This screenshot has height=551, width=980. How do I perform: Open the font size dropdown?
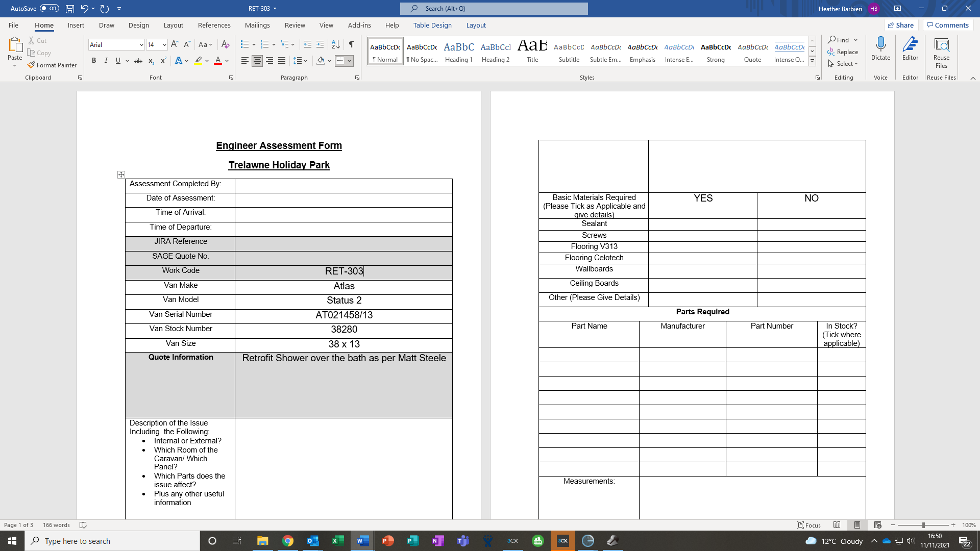tap(164, 45)
